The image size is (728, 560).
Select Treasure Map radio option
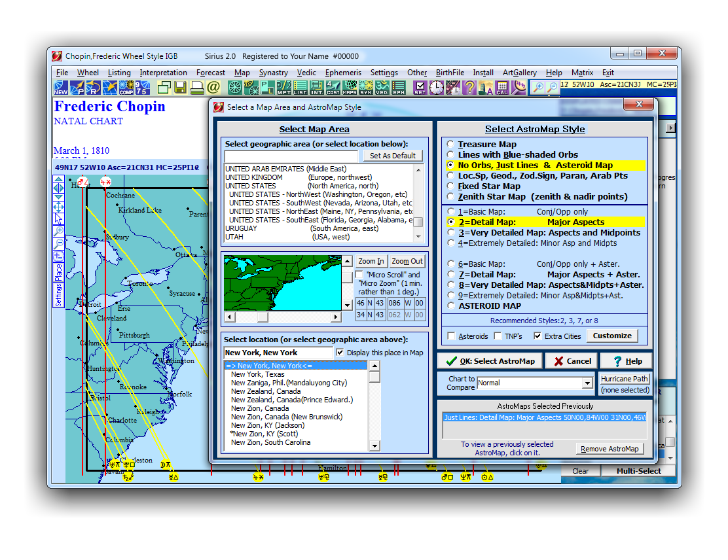[450, 145]
